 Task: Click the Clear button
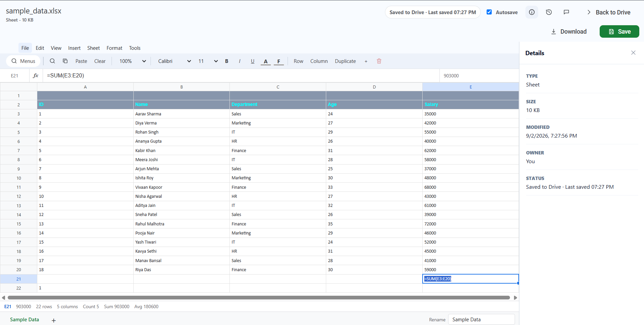100,61
